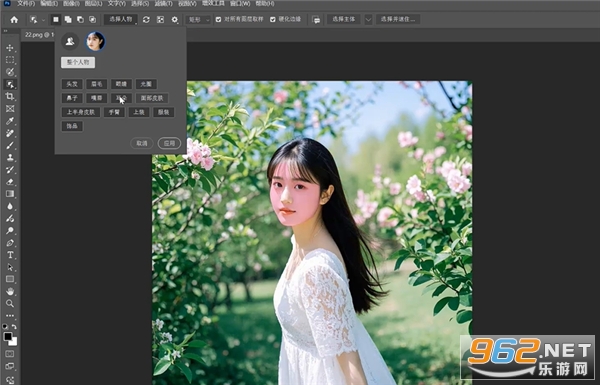Select the Move tool
This screenshot has height=385, width=600.
point(10,48)
